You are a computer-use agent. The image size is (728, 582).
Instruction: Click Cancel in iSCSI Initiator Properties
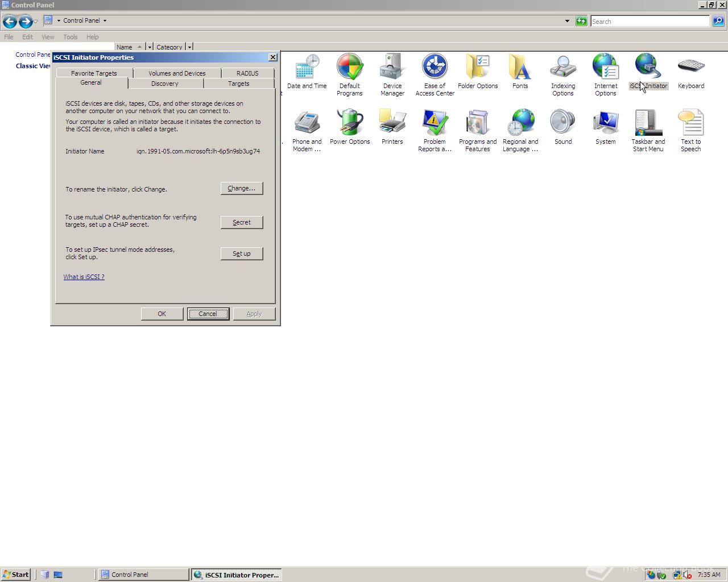208,314
